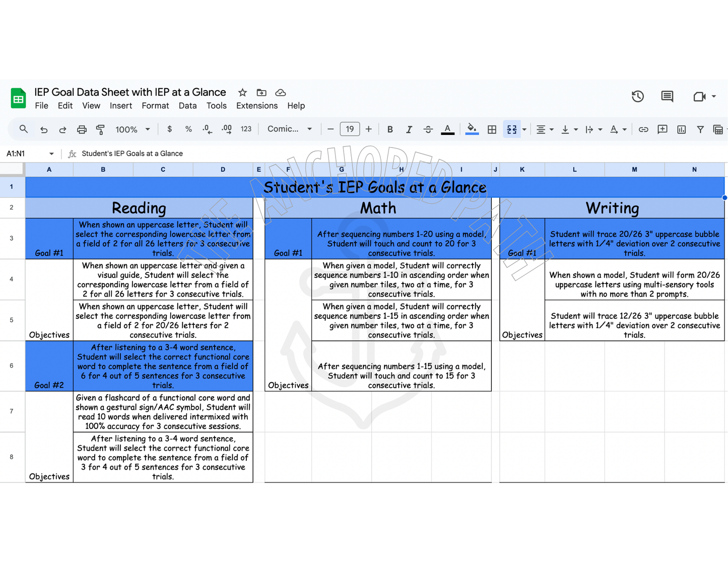Toggle italic formatting
728x562 pixels.
tap(409, 129)
